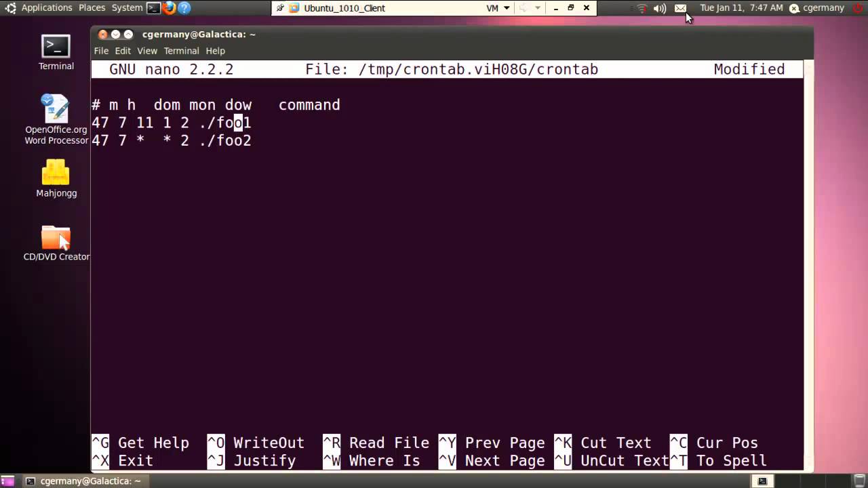The height and width of the screenshot is (488, 868).
Task: Click the '# m h dom mon dow command' comment line
Action: (216, 105)
